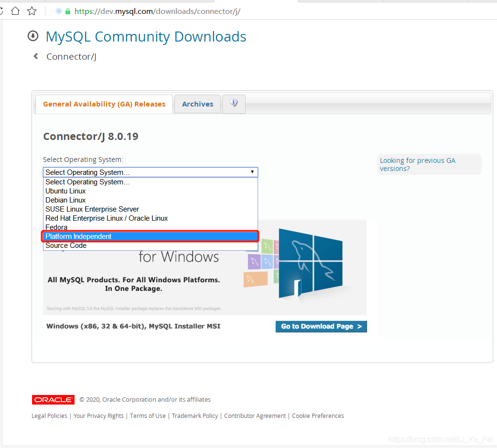Viewport: 497px width, 448px height.
Task: Open the Select Operating System combo box
Action: 151,172
